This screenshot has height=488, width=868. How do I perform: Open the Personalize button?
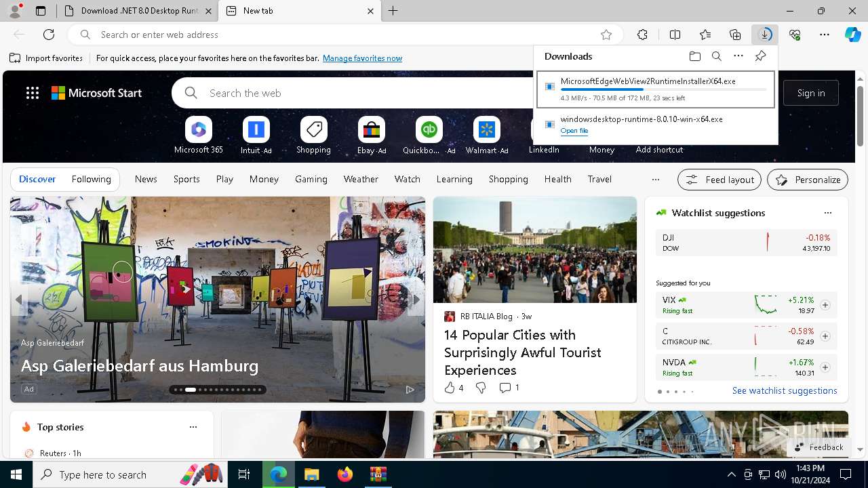pyautogui.click(x=808, y=180)
